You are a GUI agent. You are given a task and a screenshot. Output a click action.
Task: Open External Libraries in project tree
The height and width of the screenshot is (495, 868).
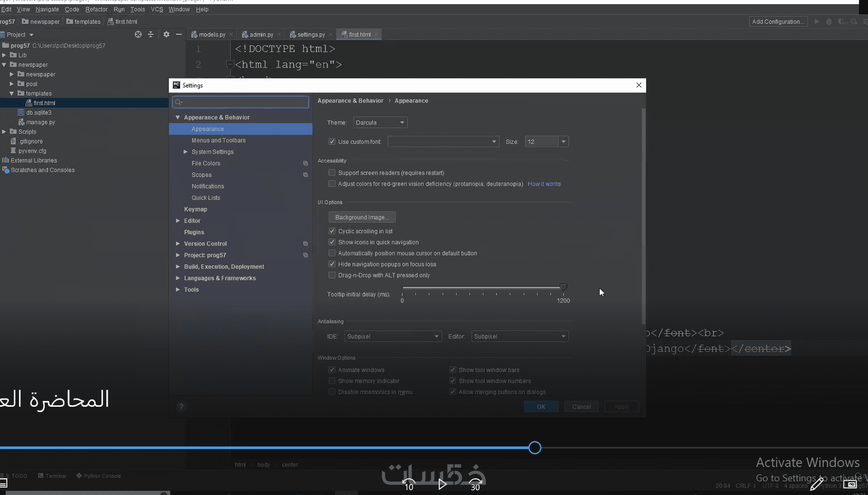tap(34, 161)
